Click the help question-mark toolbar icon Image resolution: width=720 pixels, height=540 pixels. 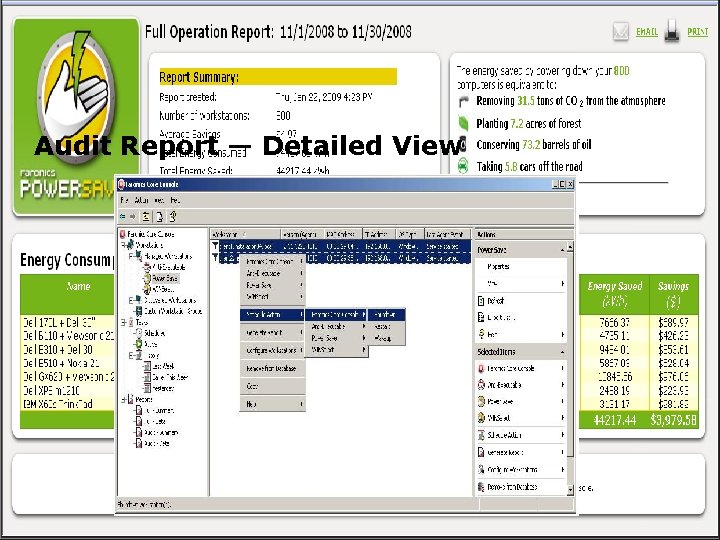[x=173, y=216]
